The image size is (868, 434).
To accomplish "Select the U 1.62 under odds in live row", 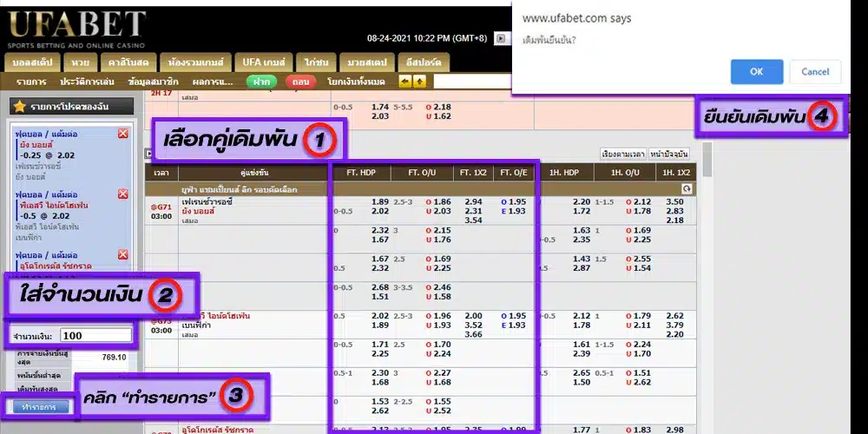I will 437,116.
